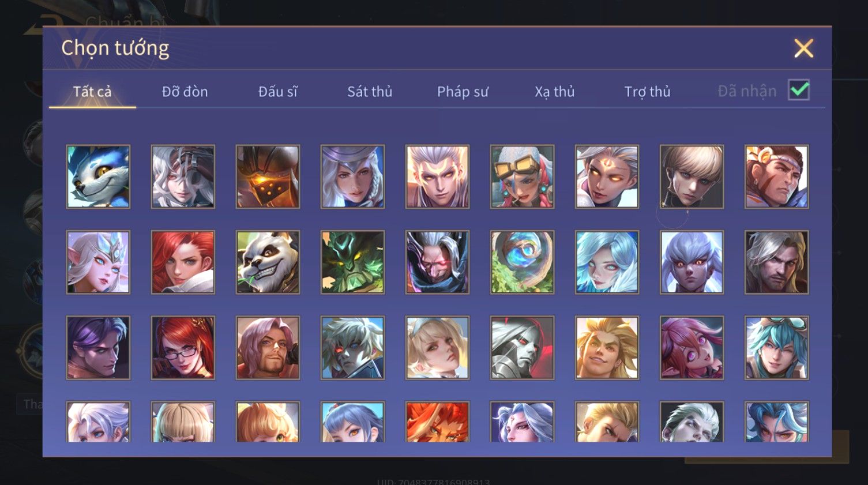
Task: Choose the red-haired hero with glasses
Action: tap(183, 347)
